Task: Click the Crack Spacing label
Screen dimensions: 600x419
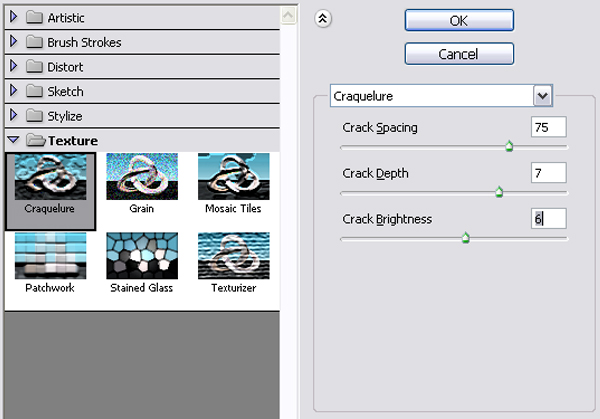Action: 380,127
